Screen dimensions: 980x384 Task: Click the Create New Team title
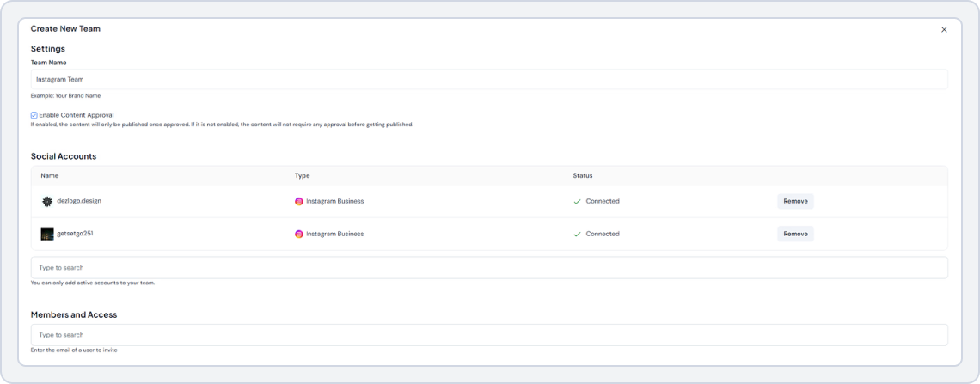coord(65,28)
